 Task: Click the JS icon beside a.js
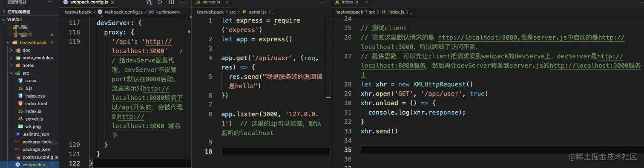click(x=20, y=88)
